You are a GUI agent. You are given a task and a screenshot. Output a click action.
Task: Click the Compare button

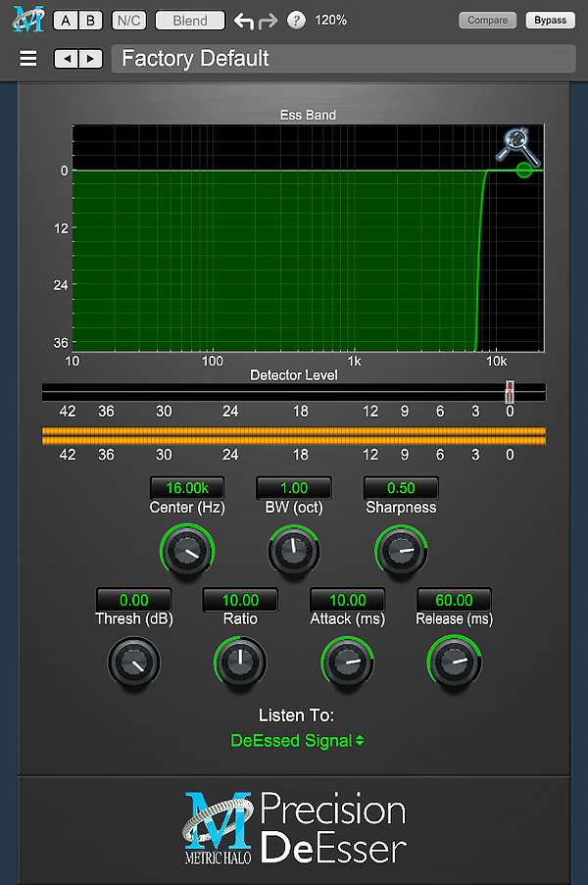(488, 21)
